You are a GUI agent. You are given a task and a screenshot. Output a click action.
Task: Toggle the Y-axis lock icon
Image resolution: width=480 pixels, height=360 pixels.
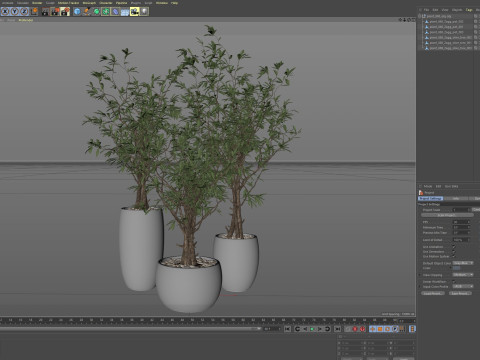click(15, 12)
